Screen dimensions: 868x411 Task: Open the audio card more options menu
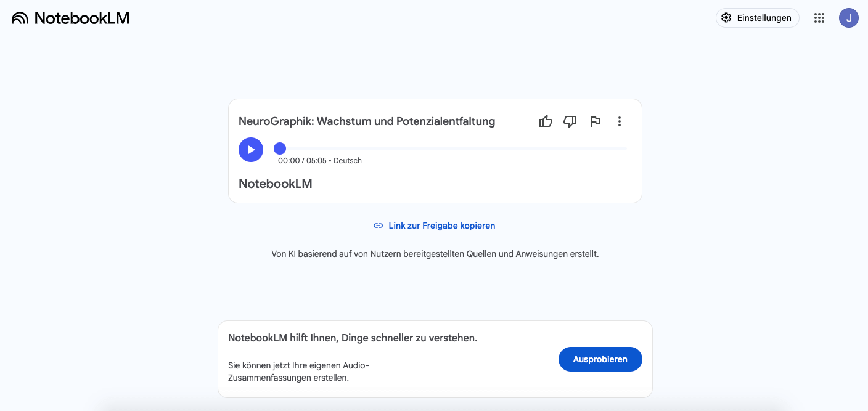pyautogui.click(x=620, y=121)
